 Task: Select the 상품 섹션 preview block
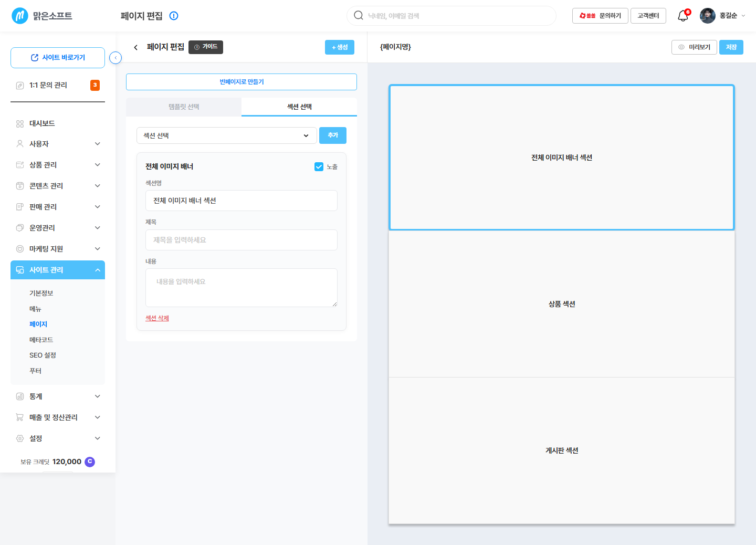(562, 304)
